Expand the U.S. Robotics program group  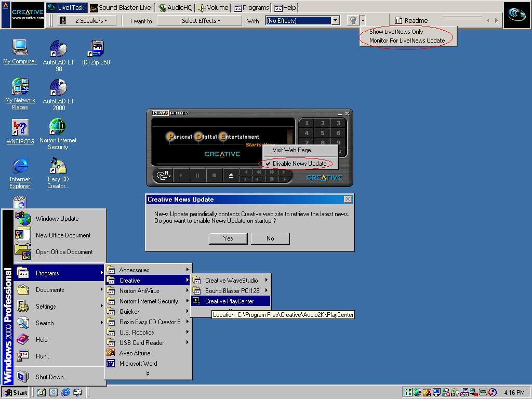[x=148, y=332]
